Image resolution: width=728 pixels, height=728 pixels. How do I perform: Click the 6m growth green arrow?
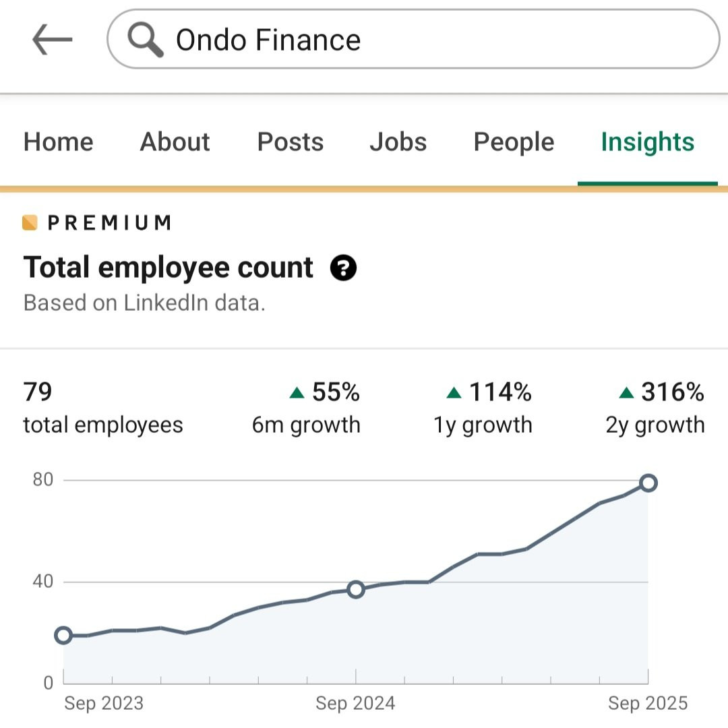click(297, 392)
